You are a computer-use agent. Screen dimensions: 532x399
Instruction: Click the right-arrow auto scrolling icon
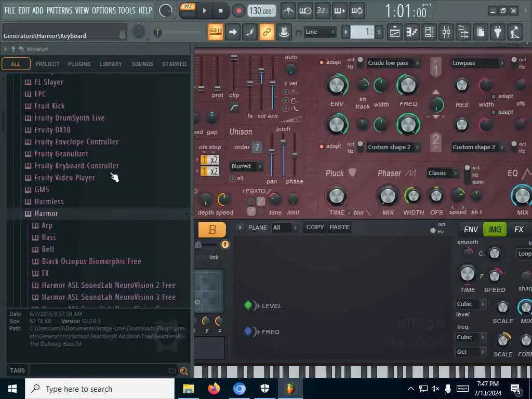click(x=233, y=32)
